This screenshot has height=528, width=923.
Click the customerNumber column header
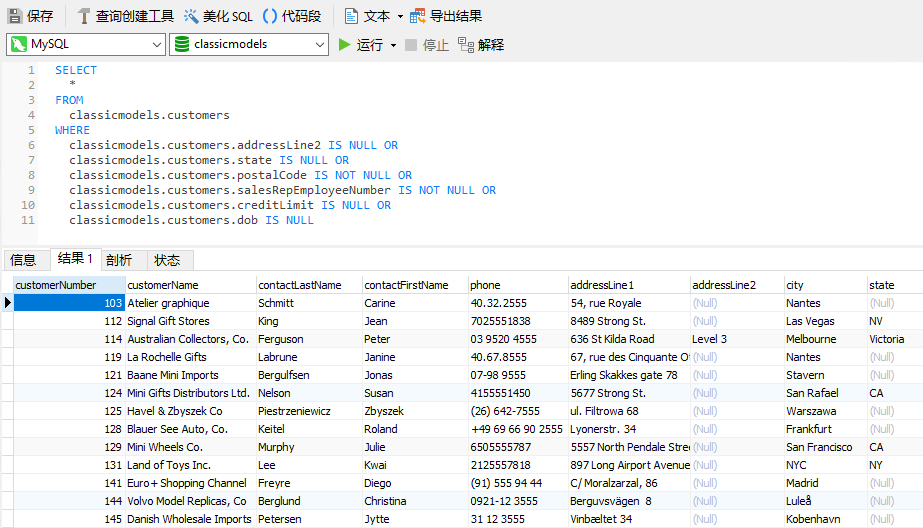69,285
